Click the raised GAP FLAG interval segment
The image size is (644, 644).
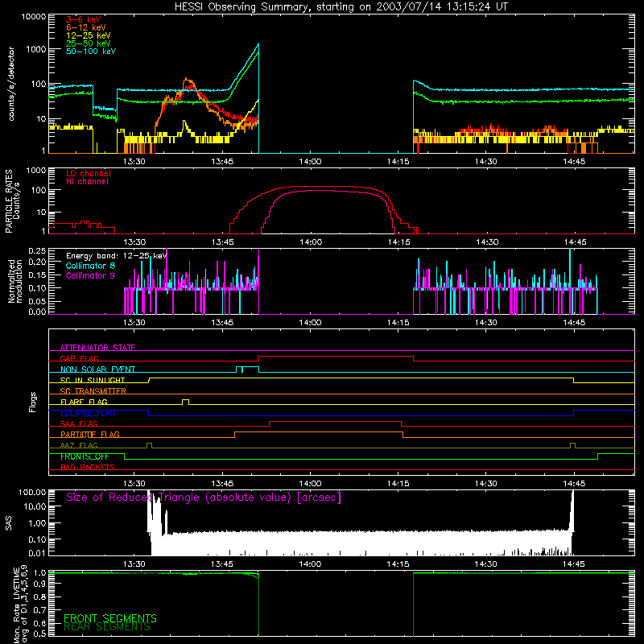tap(336, 357)
